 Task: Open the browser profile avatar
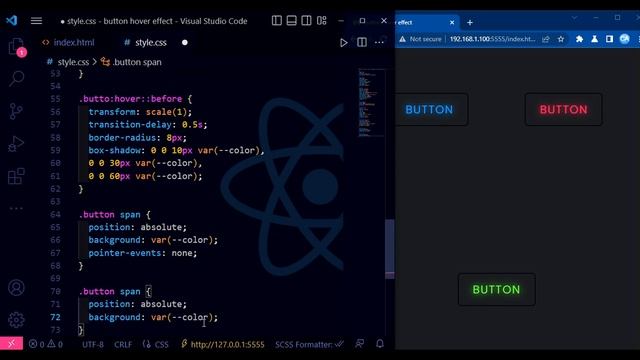tap(624, 39)
